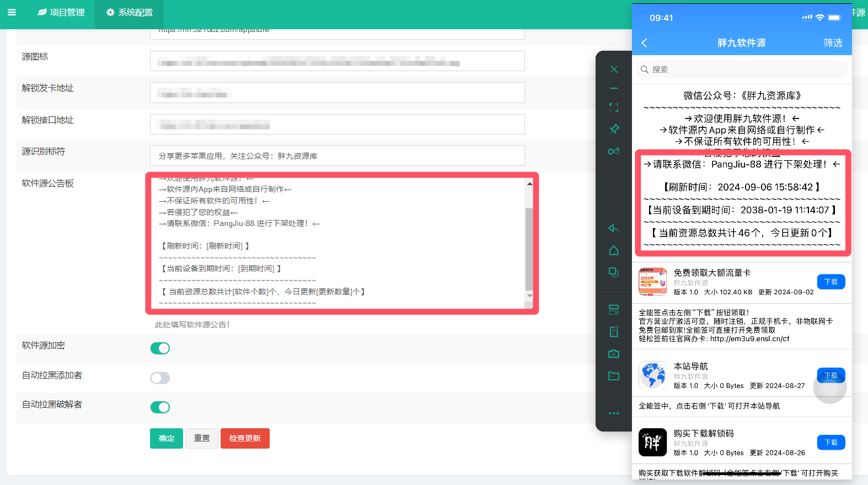
Task: Tap the 【刷新时间：2024-09-06 15:58:42】 text
Action: 742,187
